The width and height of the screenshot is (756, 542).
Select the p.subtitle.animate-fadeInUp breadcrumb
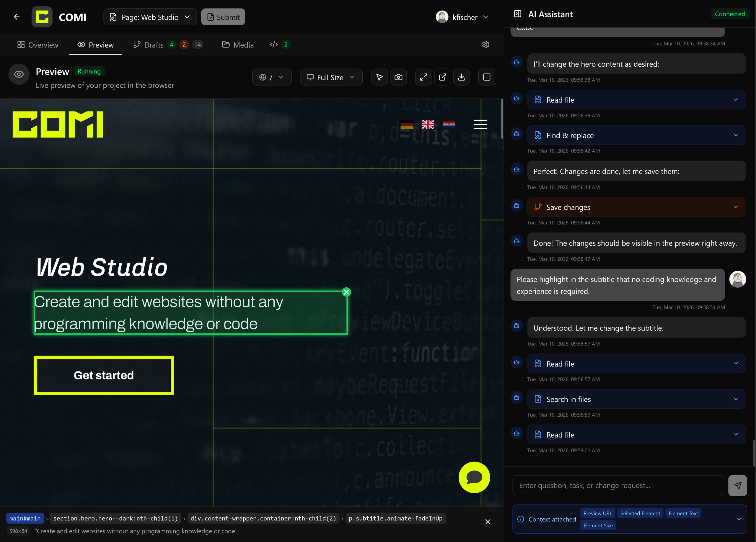(395, 518)
